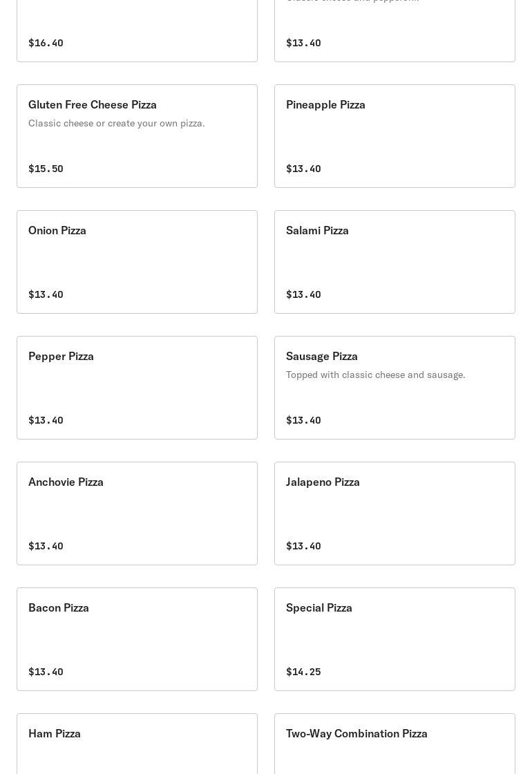532x774 pixels.
Task: Click the 'Topped with classic cheese and sausage' text
Action: [x=376, y=375]
